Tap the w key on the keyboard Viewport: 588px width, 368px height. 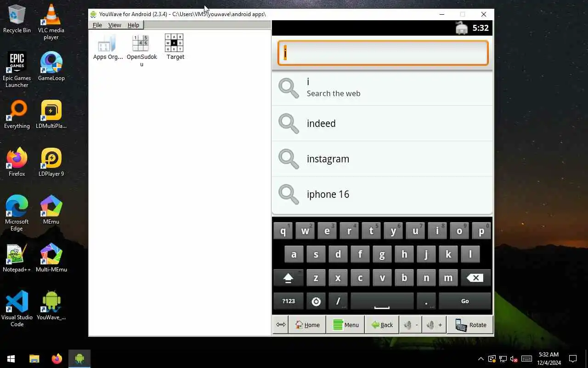pos(305,231)
